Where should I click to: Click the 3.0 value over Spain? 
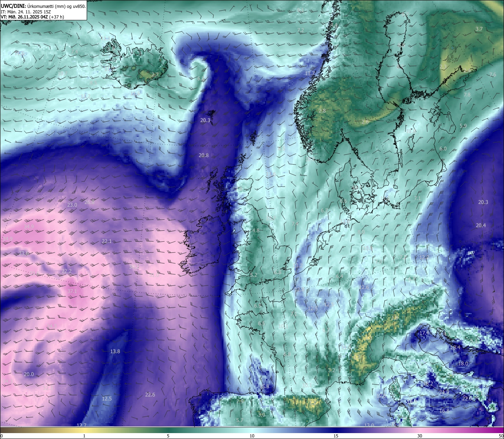[x=261, y=415]
